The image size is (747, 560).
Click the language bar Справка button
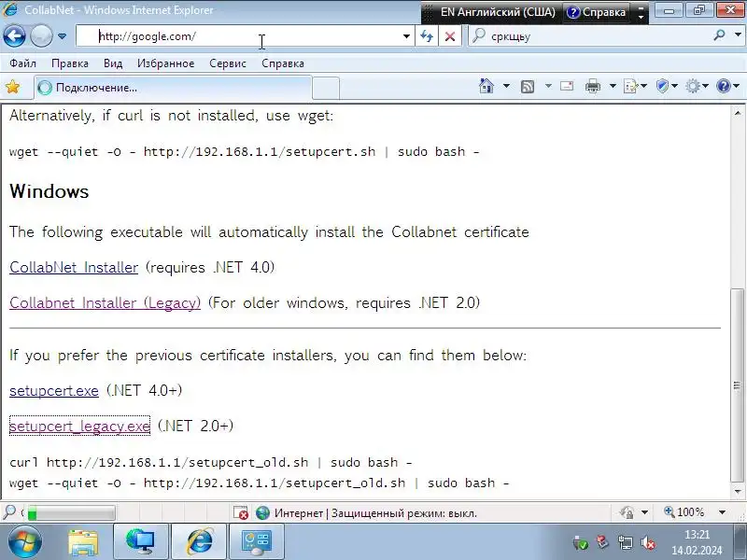point(597,12)
